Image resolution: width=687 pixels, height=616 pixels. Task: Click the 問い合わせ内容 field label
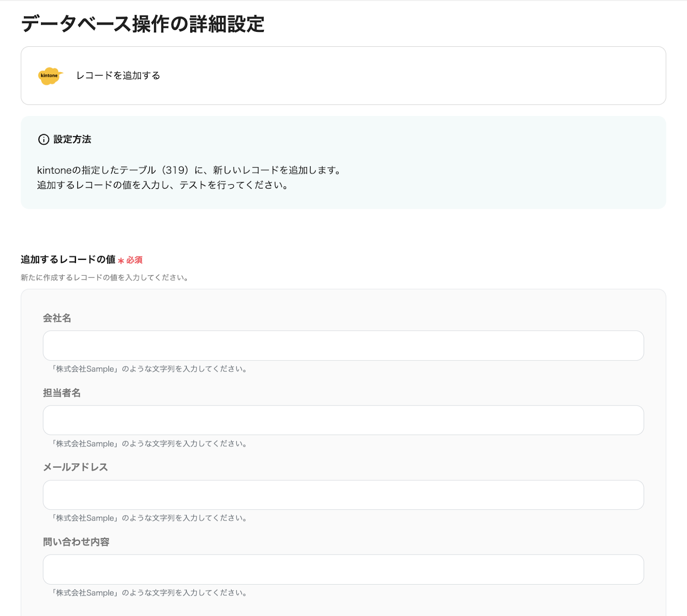(76, 542)
